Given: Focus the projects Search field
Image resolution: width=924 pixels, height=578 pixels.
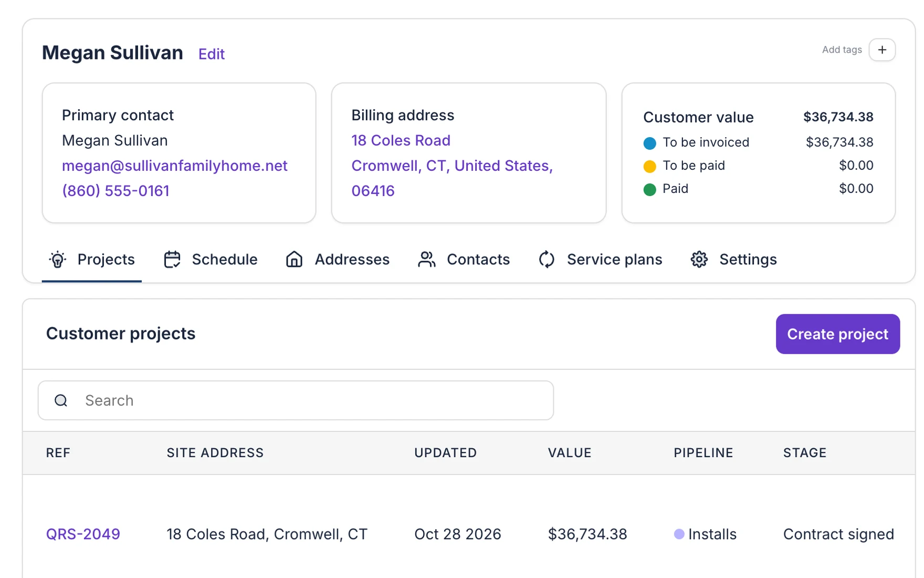Looking at the screenshot, I should coord(296,400).
